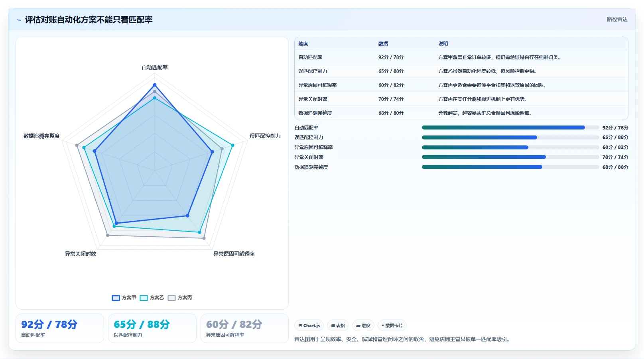Click radar axis label 自动匹配率
Screen dimensions: 644x359
155,67
